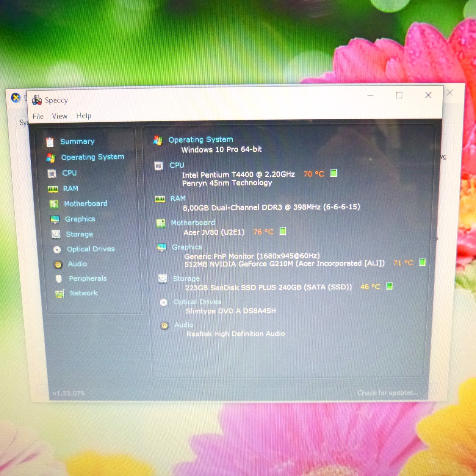Select Network in the sidebar
Viewport: 476px width, 476px height.
[84, 293]
